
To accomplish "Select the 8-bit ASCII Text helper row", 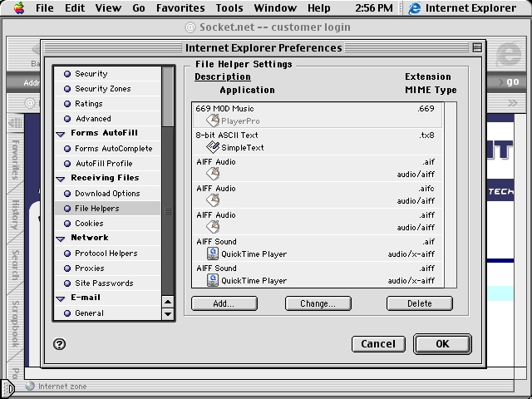I will click(x=318, y=141).
